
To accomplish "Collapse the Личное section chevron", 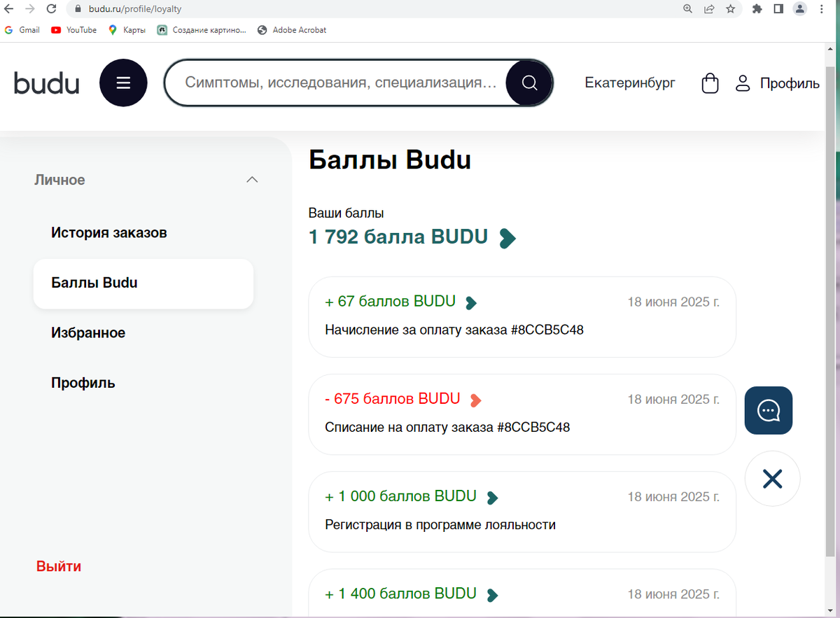I will click(x=251, y=180).
